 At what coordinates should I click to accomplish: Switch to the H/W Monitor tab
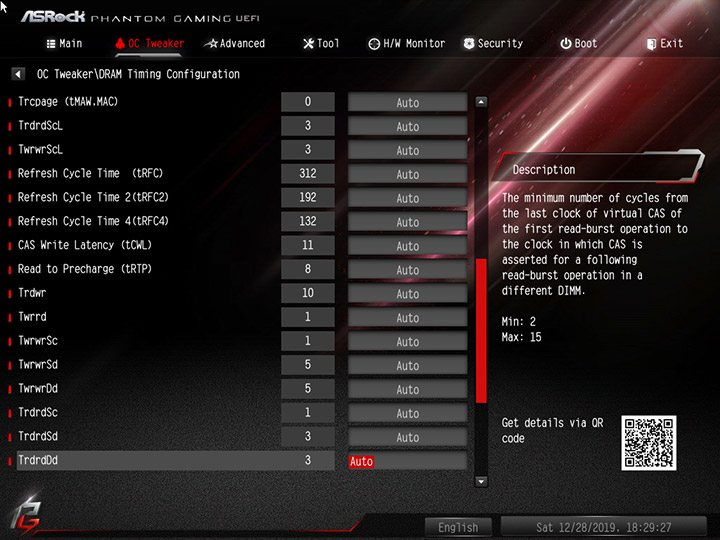pyautogui.click(x=407, y=44)
